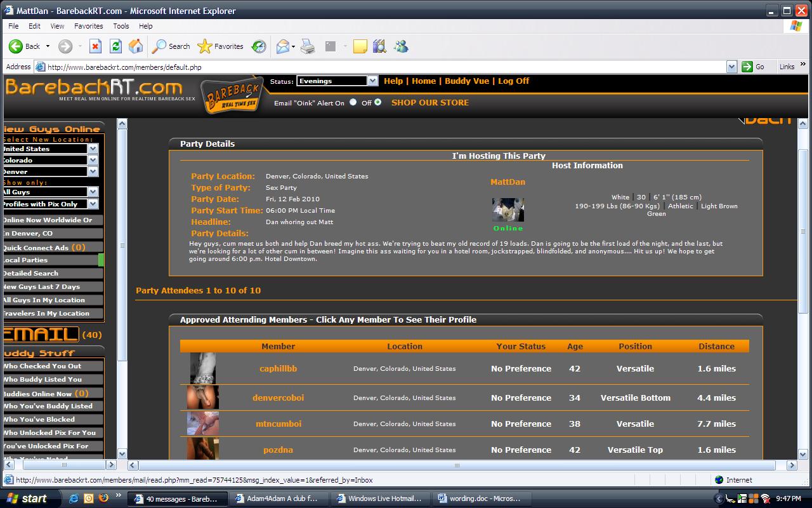This screenshot has width=812, height=508.
Task: Click the Mail envelope toolbar icon
Action: click(x=282, y=46)
